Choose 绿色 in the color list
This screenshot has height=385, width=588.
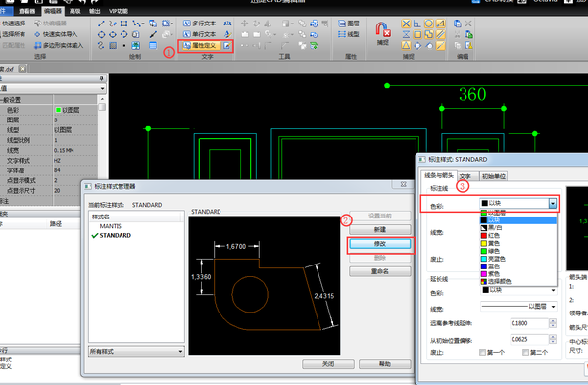pyautogui.click(x=518, y=251)
